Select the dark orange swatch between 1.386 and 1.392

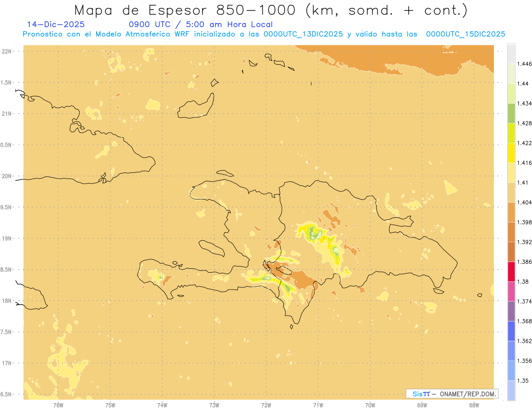[x=511, y=252]
